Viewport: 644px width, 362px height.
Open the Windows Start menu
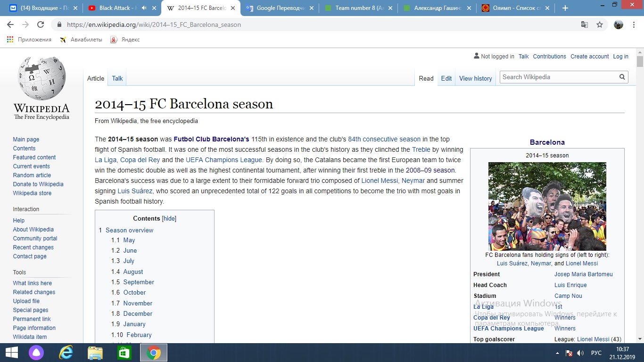pos(11,353)
